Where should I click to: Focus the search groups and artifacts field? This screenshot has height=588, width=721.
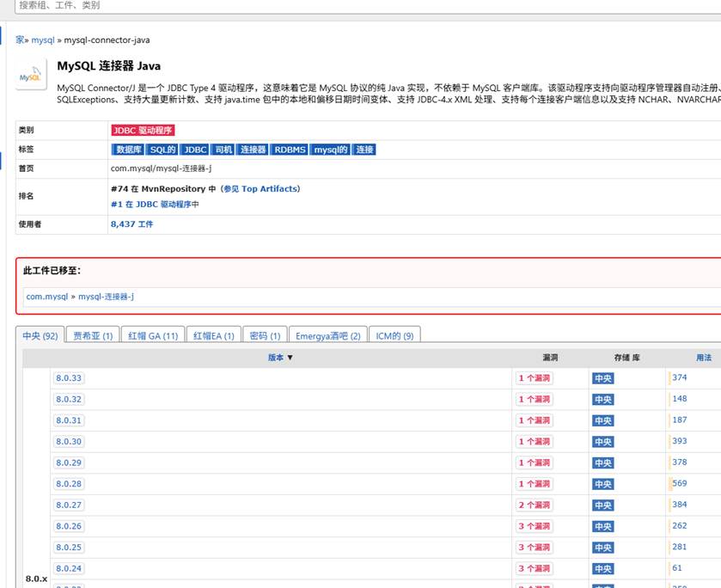tap(368, 6)
